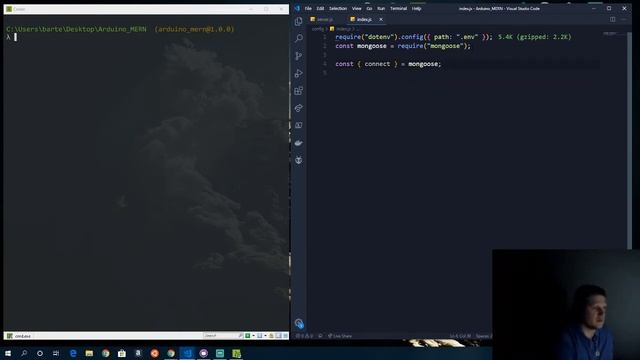Click the green new console button in Cmder
This screenshot has height=360, width=640.
point(248,336)
